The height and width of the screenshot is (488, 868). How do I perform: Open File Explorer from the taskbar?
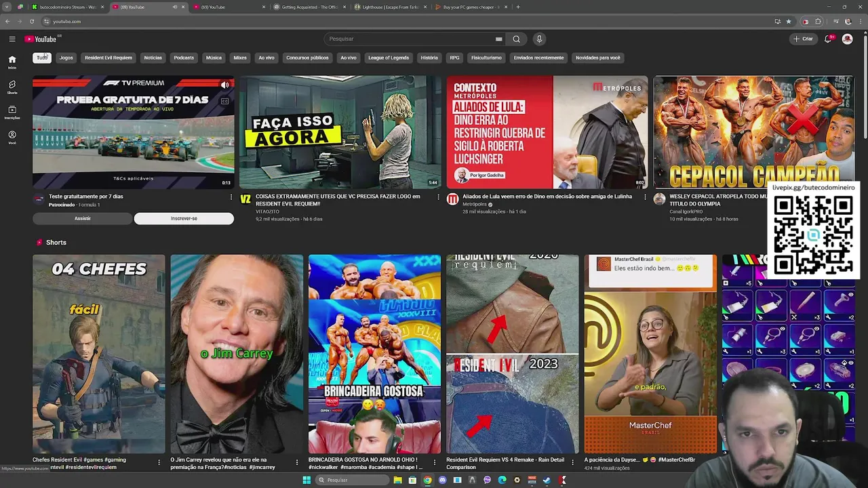397,480
